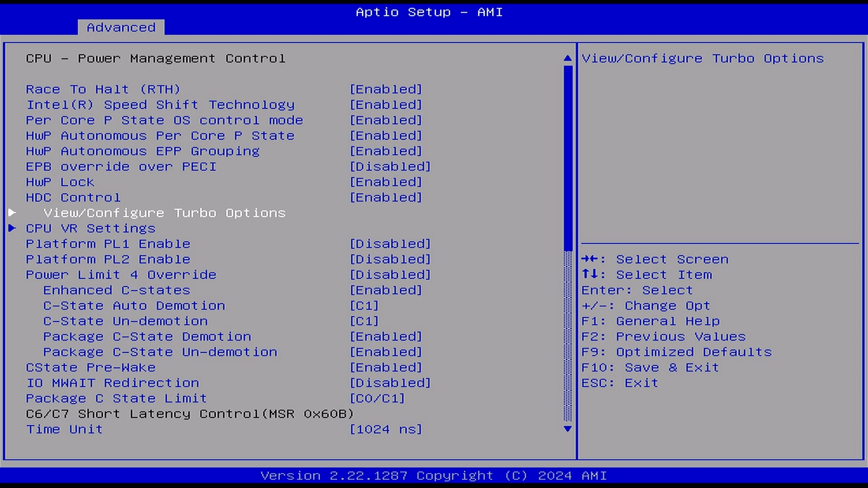Image resolution: width=868 pixels, height=488 pixels.
Task: Toggle the HwP Lock Enabled value
Action: tap(386, 182)
